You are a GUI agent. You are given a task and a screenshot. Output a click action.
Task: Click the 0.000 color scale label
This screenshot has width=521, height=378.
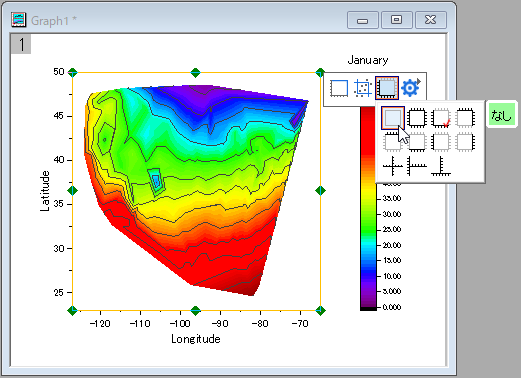point(392,307)
